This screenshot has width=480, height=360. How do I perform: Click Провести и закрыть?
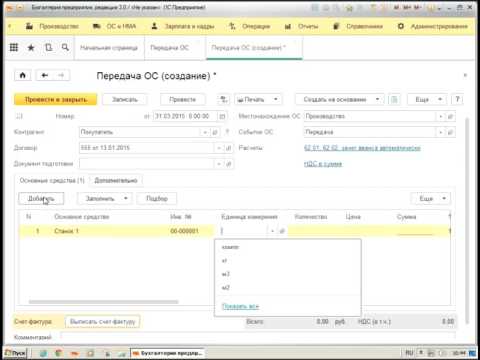click(56, 99)
